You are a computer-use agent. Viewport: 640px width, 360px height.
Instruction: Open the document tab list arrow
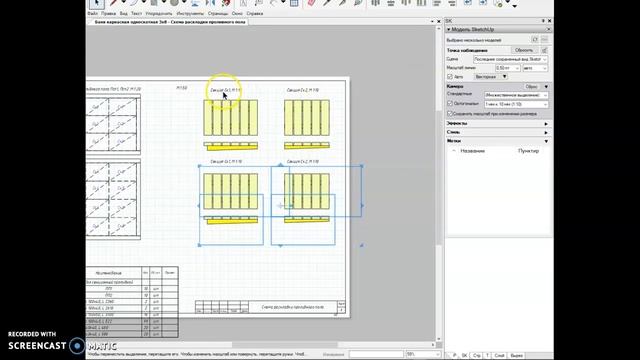(432, 22)
